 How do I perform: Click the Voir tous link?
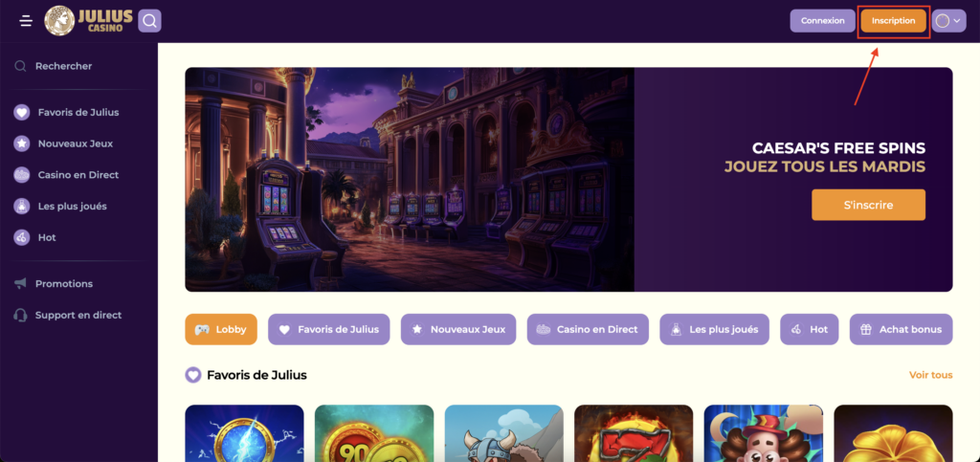[x=930, y=375]
